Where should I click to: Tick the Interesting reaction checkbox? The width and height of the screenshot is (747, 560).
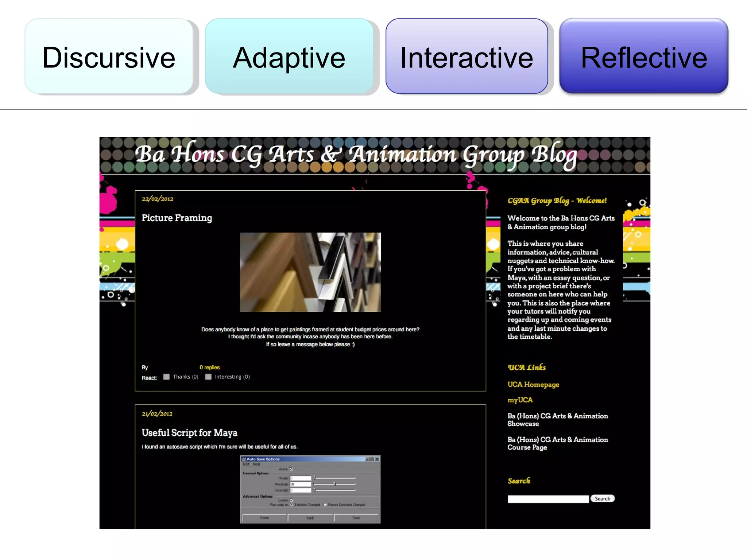click(x=208, y=377)
